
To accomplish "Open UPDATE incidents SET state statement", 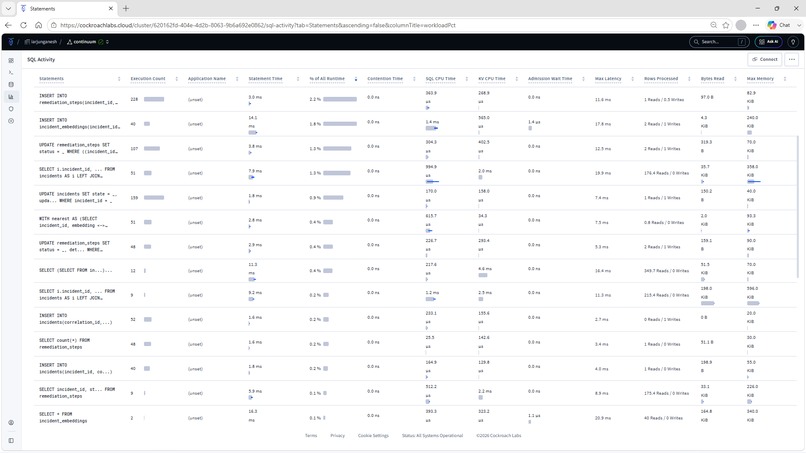I will 78,197.
